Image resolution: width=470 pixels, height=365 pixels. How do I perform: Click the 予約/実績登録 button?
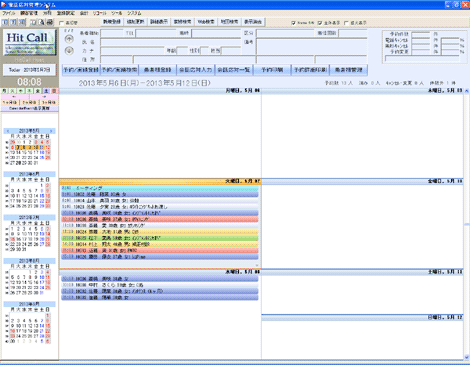coord(81,70)
